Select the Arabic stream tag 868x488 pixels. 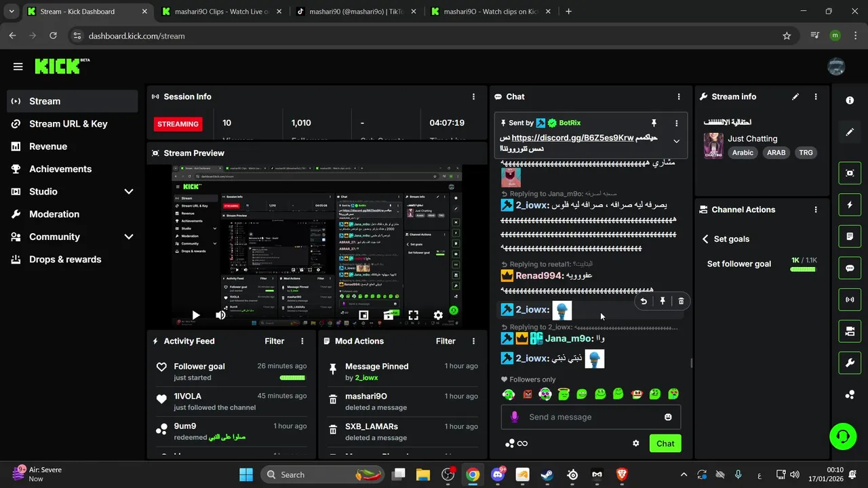coord(743,152)
